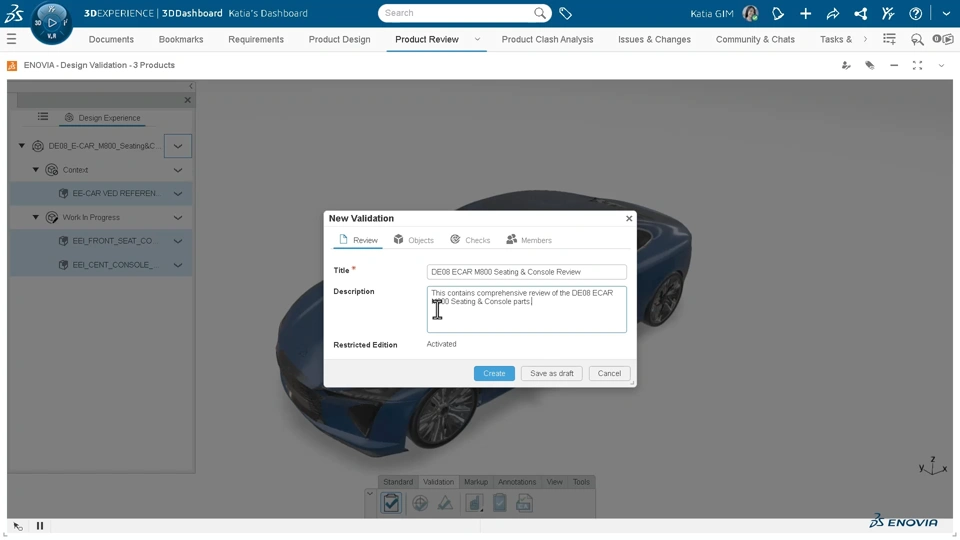Collapse Work In Progress node triangle
This screenshot has height=540, width=960.
pos(36,217)
